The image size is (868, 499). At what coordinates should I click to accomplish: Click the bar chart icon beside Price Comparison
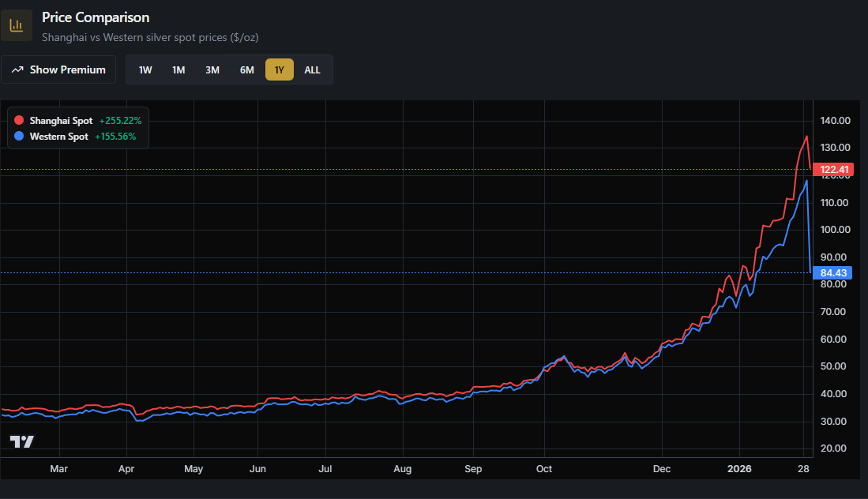coord(16,25)
